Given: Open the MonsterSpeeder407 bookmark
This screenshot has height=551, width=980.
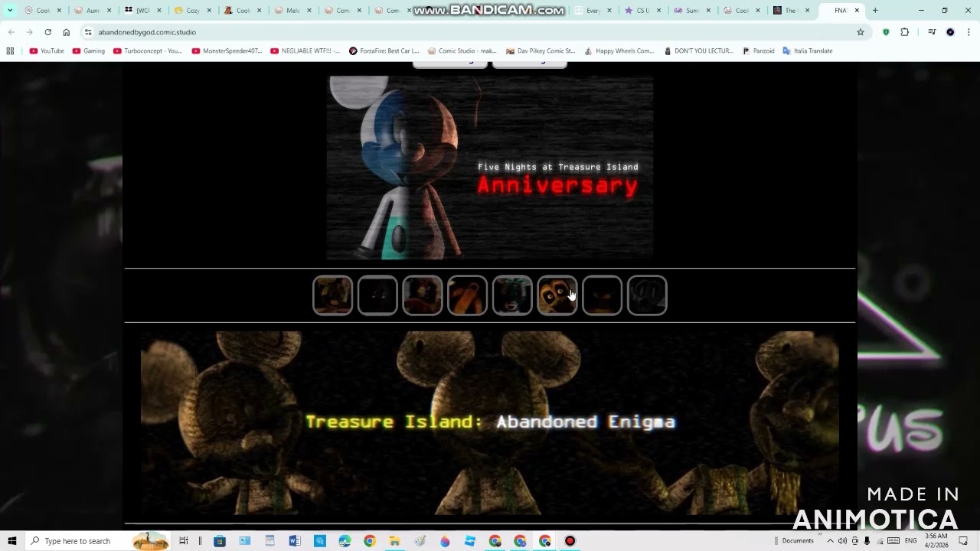Looking at the screenshot, I should click(x=227, y=51).
